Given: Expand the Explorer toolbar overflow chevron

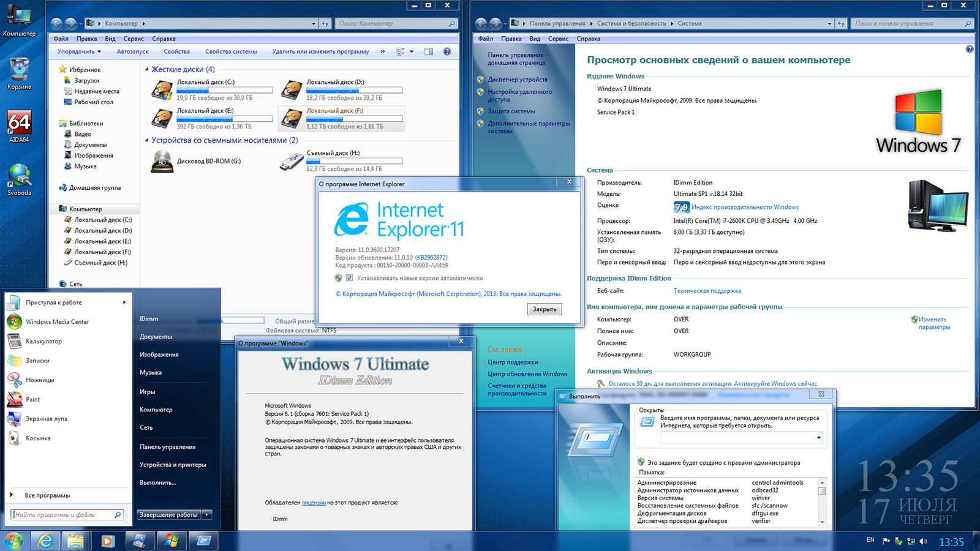Looking at the screenshot, I should 383,51.
